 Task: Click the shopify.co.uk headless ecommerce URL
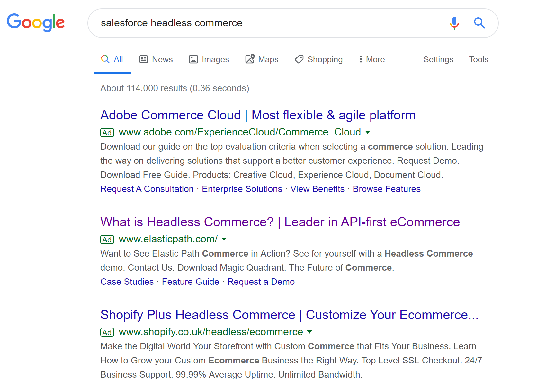pyautogui.click(x=211, y=332)
